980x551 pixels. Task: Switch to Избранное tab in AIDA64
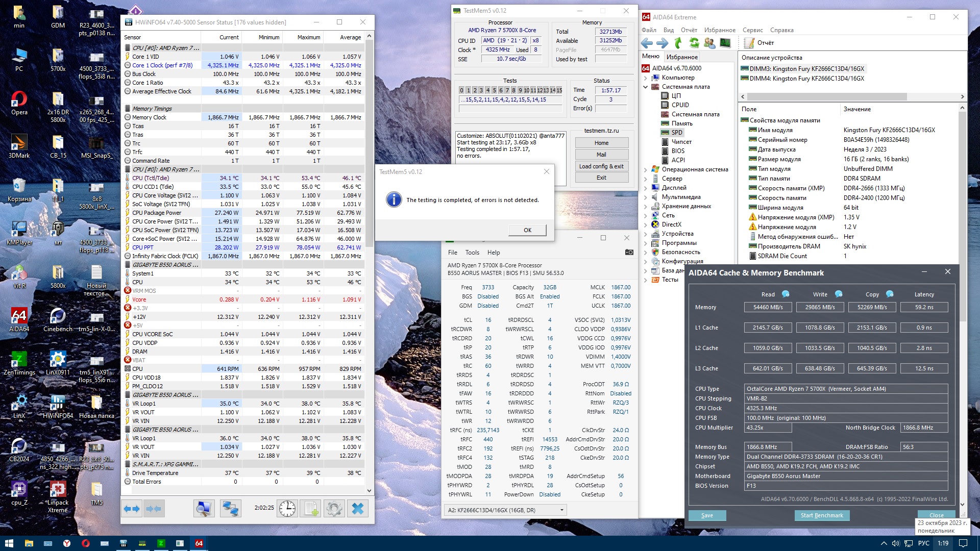682,57
